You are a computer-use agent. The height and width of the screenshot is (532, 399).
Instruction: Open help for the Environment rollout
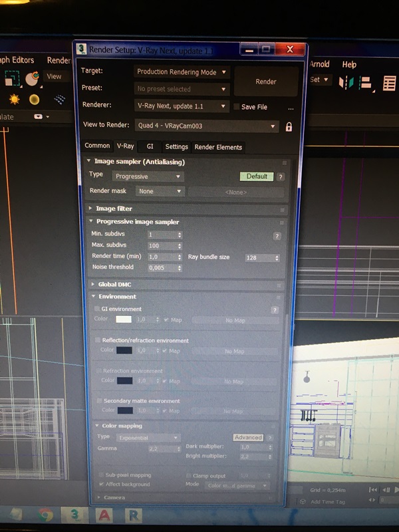click(x=275, y=310)
